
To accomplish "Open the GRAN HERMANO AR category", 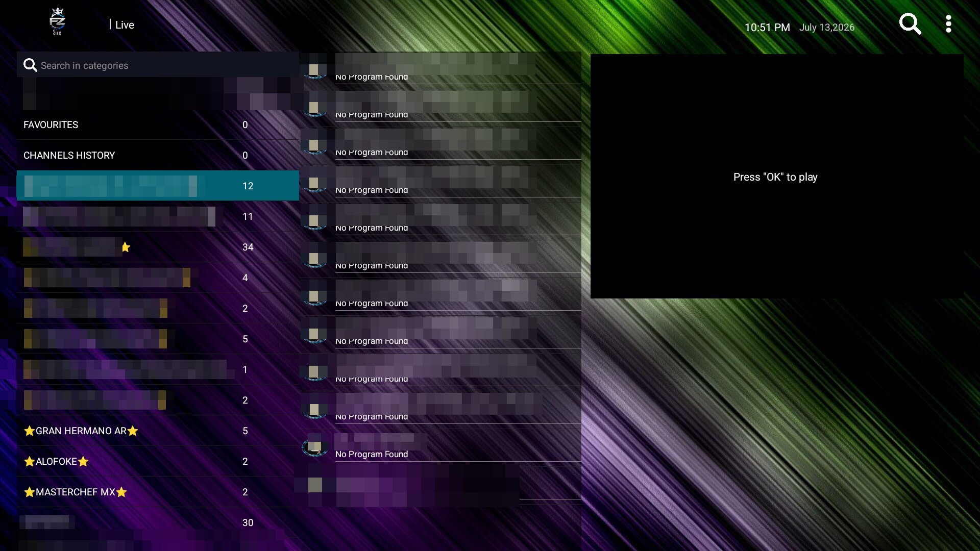I will point(158,431).
